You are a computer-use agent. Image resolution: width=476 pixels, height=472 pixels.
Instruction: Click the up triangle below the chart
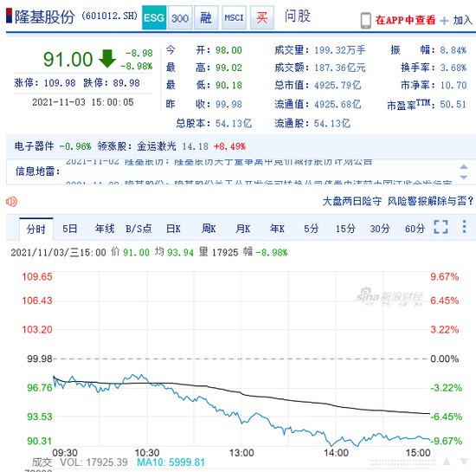coord(447,462)
